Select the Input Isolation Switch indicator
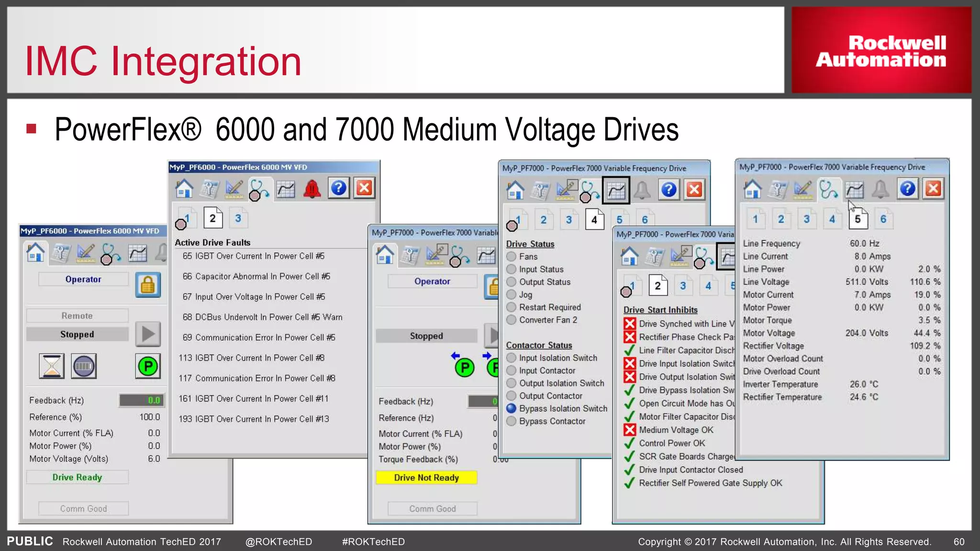Screen dimensions: 980x551 coord(512,358)
